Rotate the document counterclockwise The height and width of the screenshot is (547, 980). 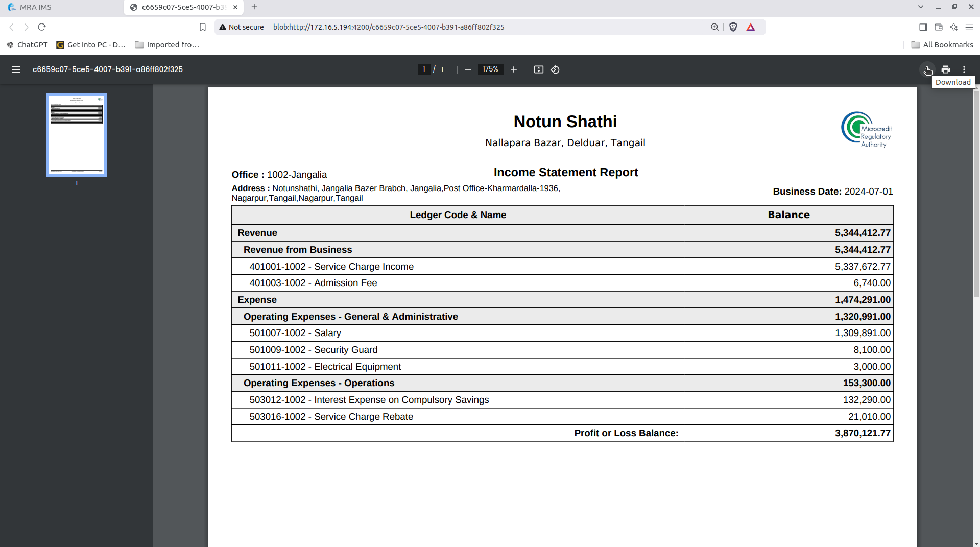pos(555,69)
